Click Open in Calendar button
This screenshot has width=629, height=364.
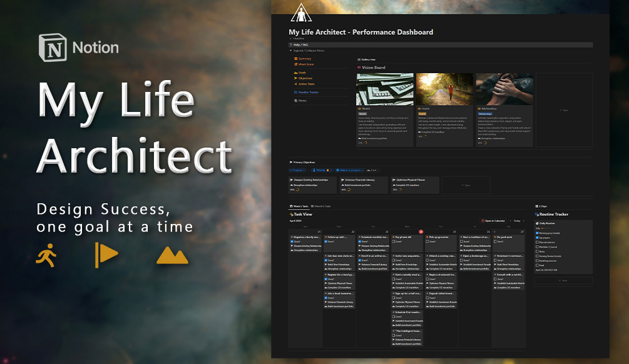click(493, 221)
